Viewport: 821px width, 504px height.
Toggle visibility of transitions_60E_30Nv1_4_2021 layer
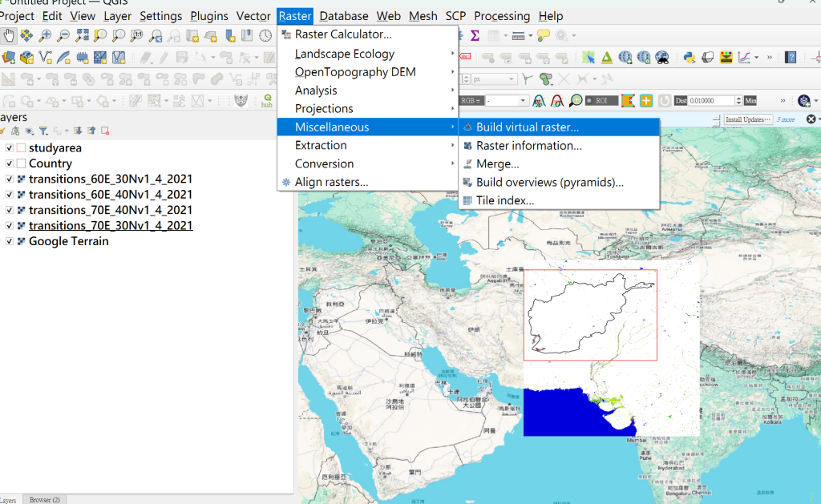point(10,179)
